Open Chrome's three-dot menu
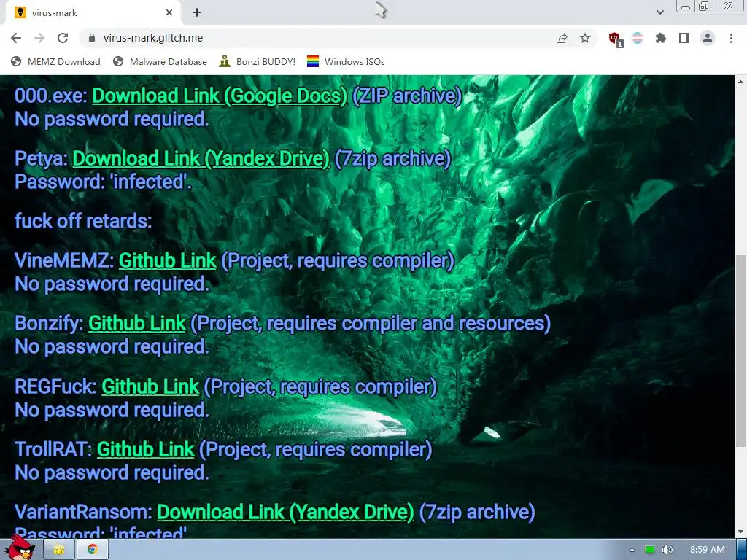This screenshot has width=747, height=560. pos(731,38)
